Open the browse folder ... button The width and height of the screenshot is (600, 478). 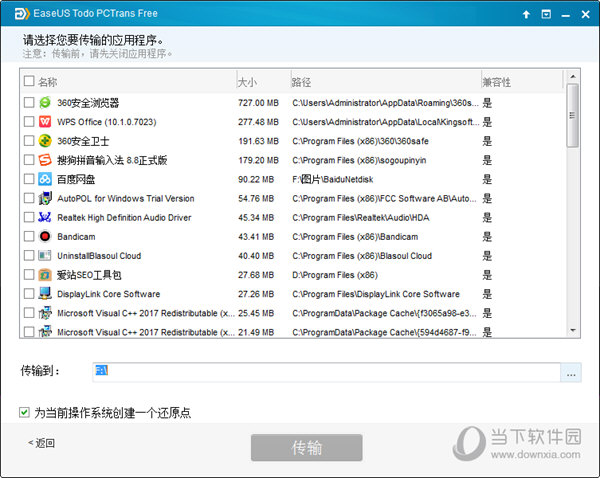click(x=571, y=373)
